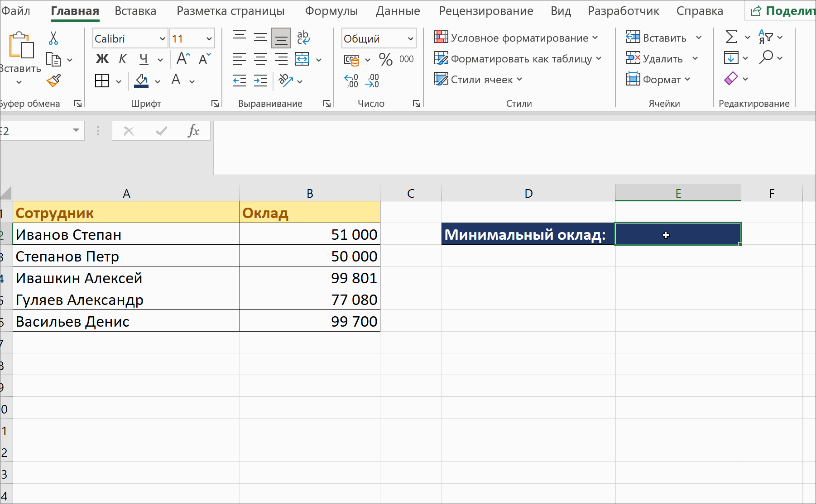816x504 pixels.
Task: Toggle bottom vertical alignment
Action: click(x=281, y=38)
